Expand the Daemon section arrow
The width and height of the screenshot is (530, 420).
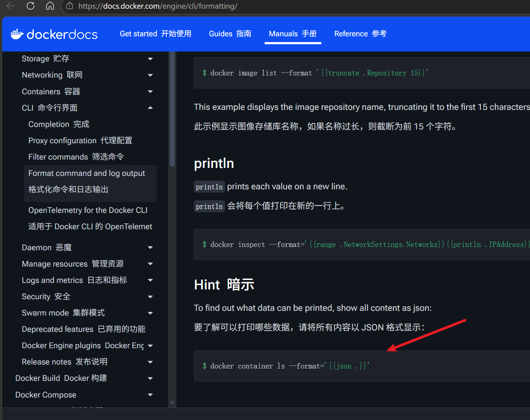(x=150, y=247)
